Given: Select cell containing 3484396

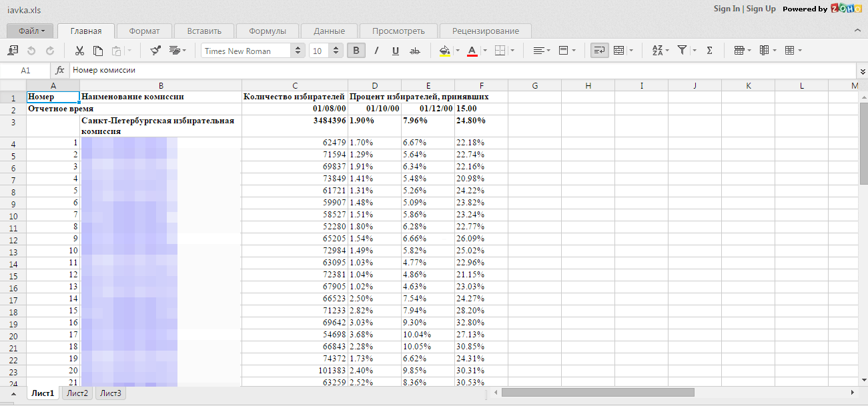Looking at the screenshot, I should tap(295, 126).
